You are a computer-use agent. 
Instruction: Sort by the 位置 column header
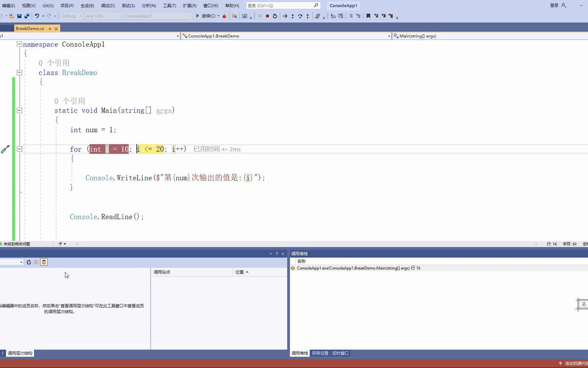[x=260, y=272]
